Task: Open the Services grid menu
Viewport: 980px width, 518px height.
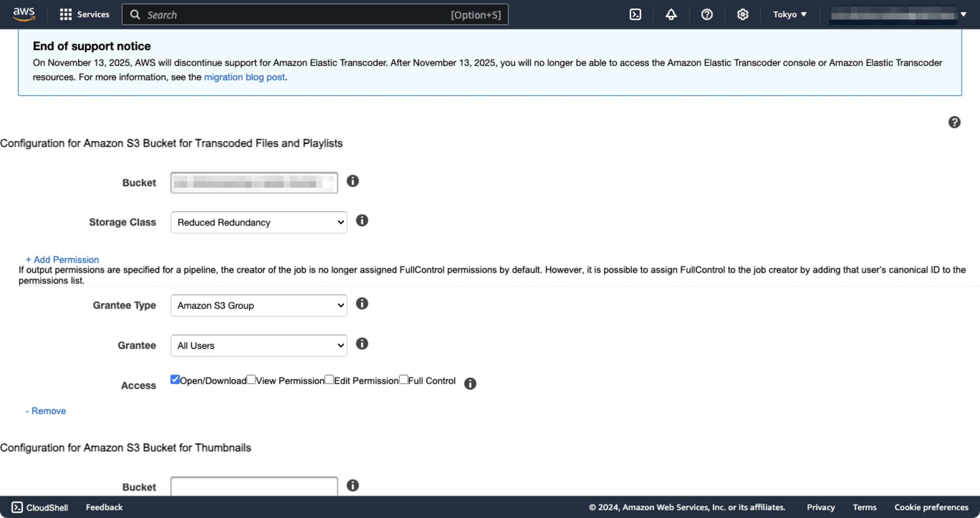Action: (84, 14)
